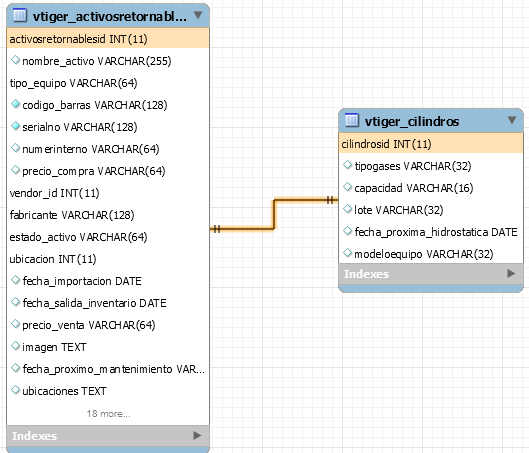Viewport: 529px width, 453px height.
Task: Expand Indexes section of vtiger_cilindros
Action: pyautogui.click(x=511, y=274)
